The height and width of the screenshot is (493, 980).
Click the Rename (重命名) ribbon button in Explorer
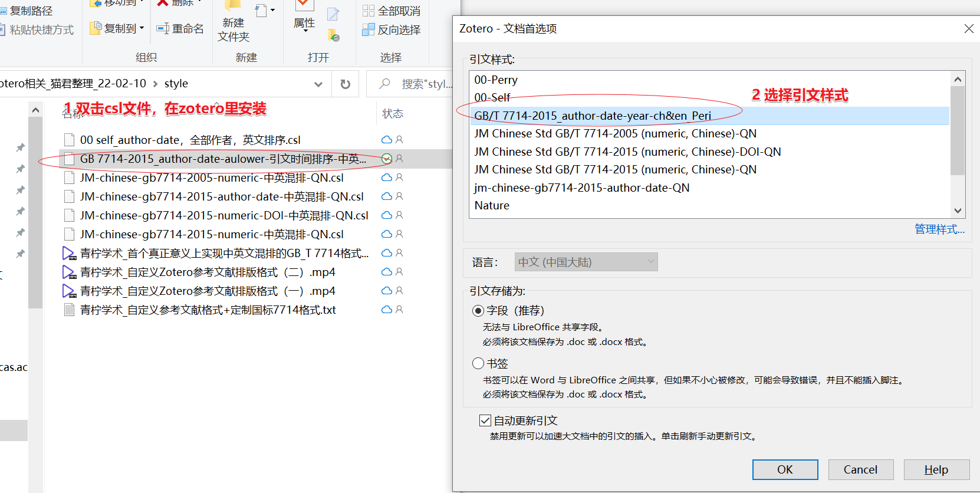tap(180, 28)
